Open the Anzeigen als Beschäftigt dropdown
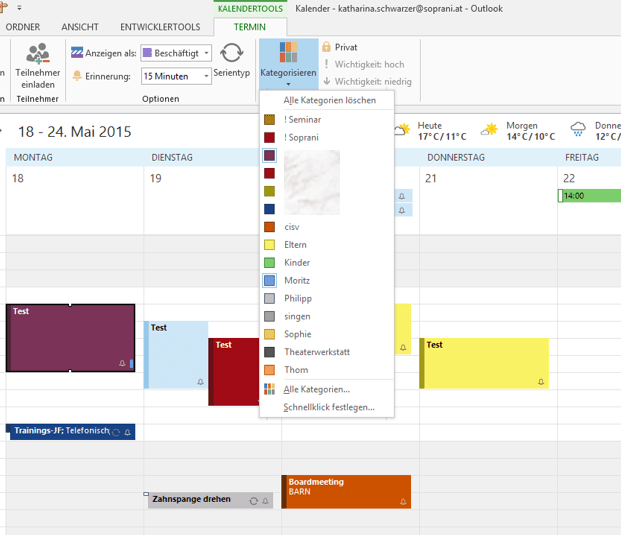The width and height of the screenshot is (621, 535). pyautogui.click(x=176, y=53)
